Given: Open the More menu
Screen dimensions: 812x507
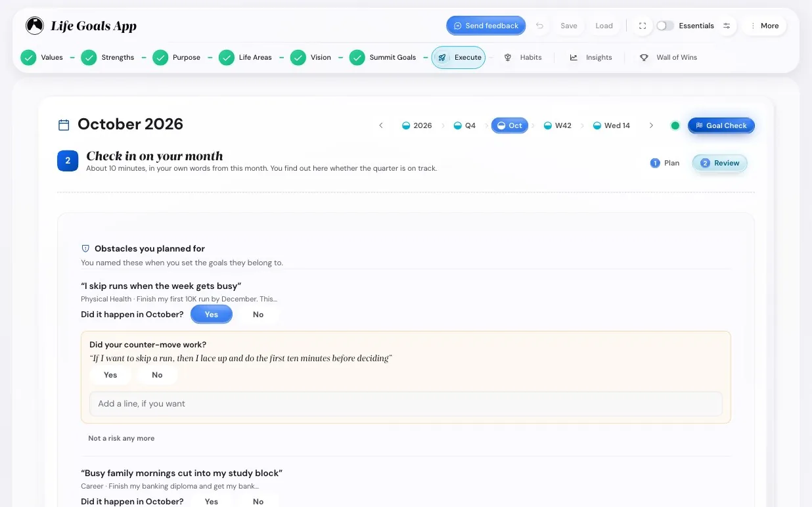Looking at the screenshot, I should click(764, 26).
